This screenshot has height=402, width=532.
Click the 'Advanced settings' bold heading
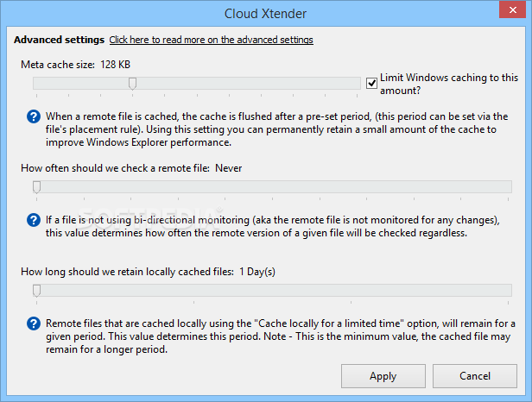59,40
